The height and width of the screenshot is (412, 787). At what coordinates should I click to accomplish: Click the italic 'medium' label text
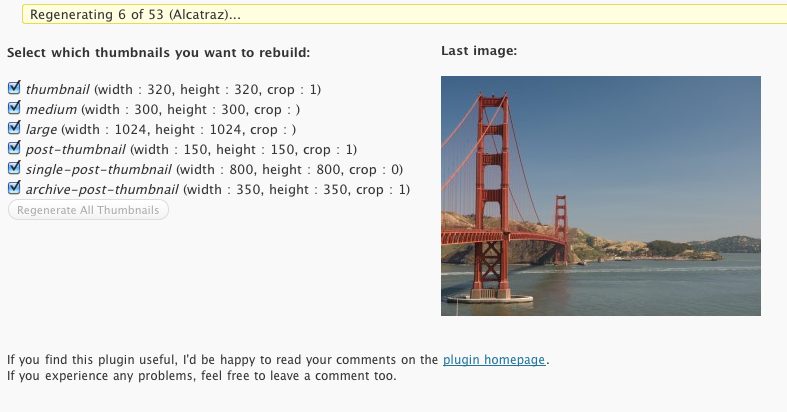pyautogui.click(x=51, y=109)
